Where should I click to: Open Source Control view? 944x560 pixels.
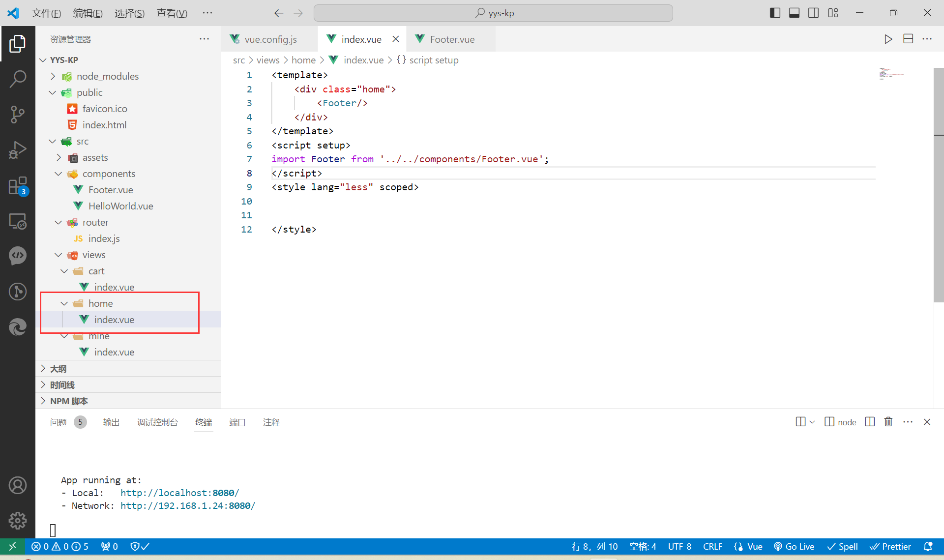(x=18, y=114)
